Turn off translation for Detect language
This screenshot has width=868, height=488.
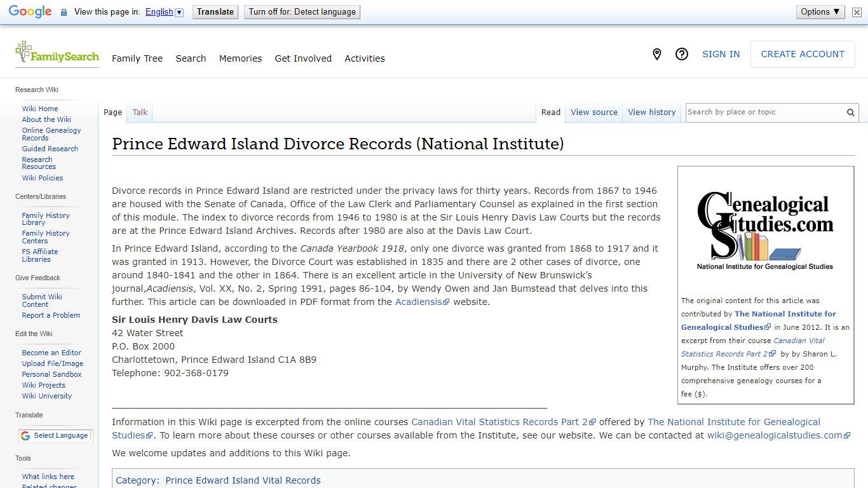(302, 12)
